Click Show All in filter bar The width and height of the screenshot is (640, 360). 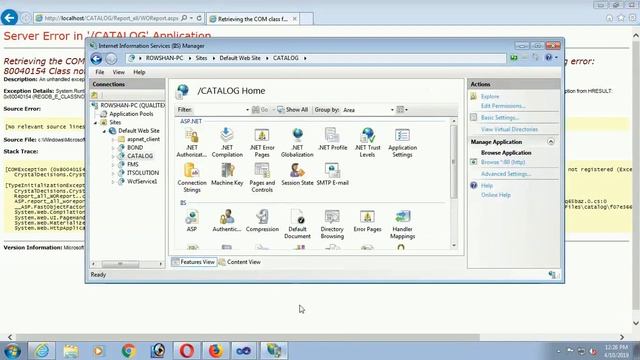293,110
